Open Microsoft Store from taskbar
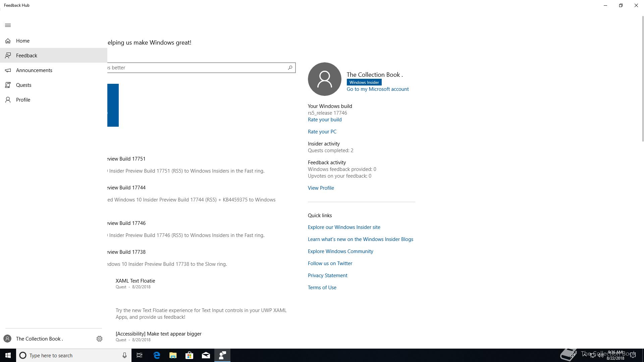 pos(190,355)
